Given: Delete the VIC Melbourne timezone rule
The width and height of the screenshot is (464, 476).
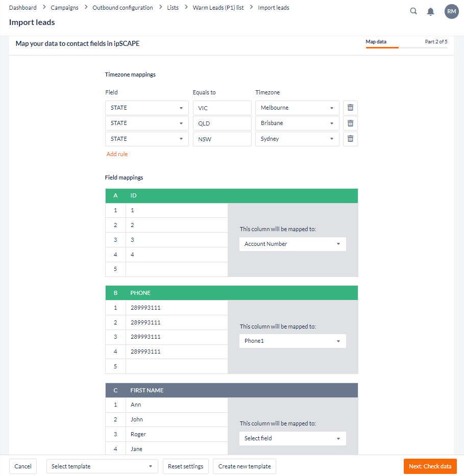Looking at the screenshot, I should (x=350, y=108).
